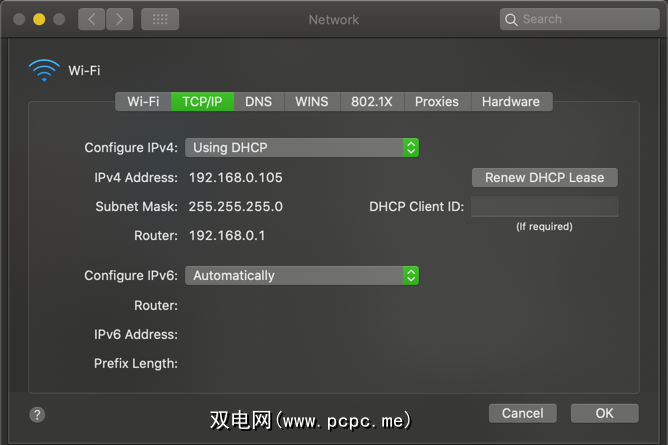The width and height of the screenshot is (668, 445).
Task: Open the Configure IPv6 dropdown
Action: pyautogui.click(x=301, y=275)
